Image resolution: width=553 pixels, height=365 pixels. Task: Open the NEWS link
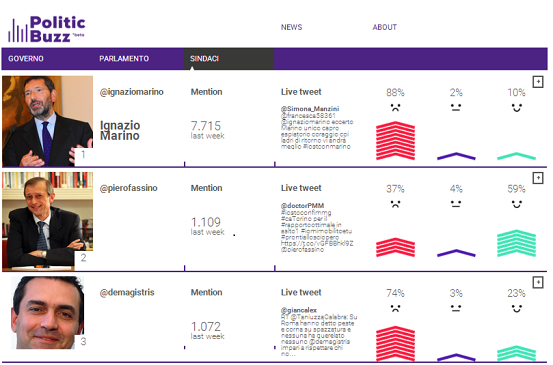click(x=291, y=27)
